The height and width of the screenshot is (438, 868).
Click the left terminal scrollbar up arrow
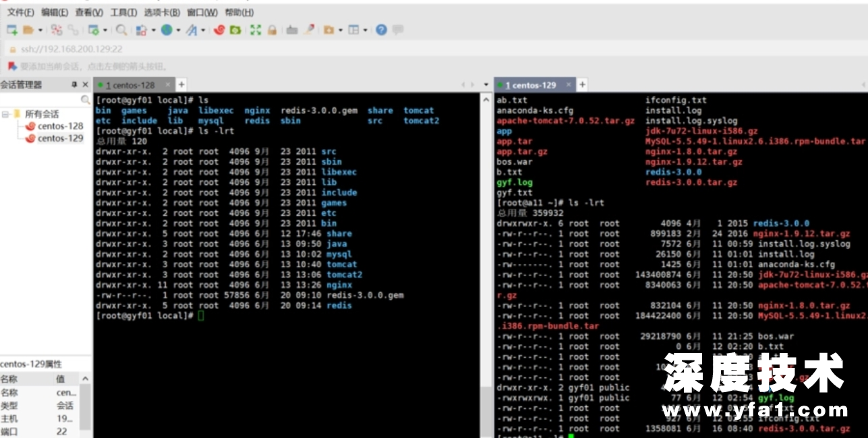point(486,100)
